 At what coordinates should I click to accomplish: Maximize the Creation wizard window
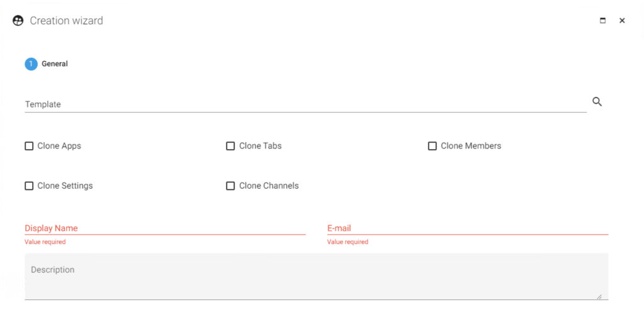(x=602, y=21)
